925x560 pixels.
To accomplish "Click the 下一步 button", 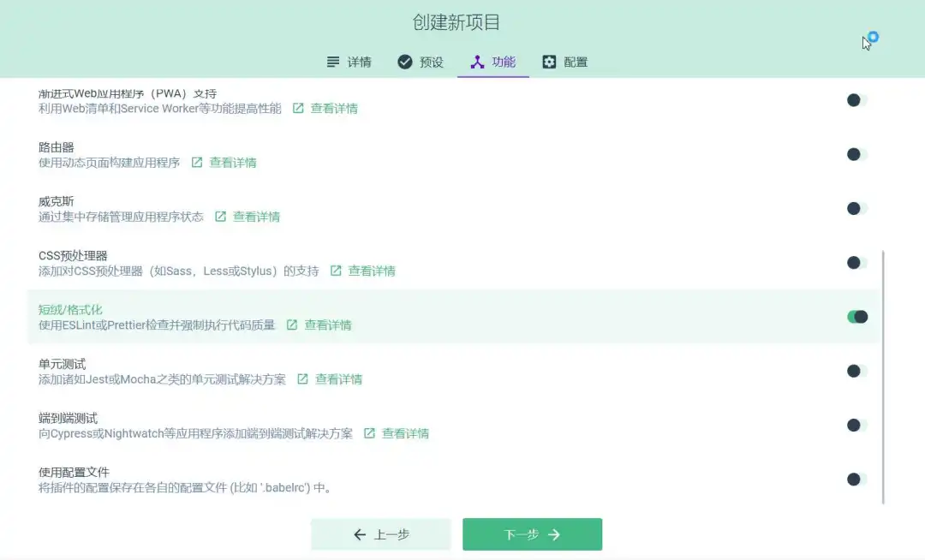I will 532,533.
